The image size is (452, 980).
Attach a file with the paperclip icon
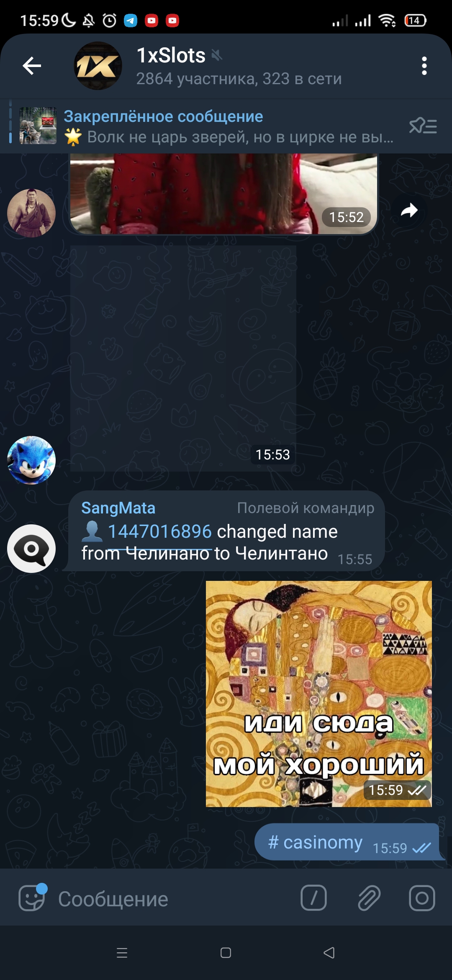coord(369,897)
